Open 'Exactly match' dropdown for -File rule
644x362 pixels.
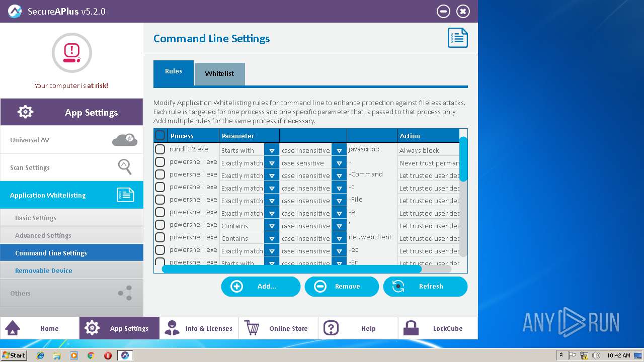[272, 201]
